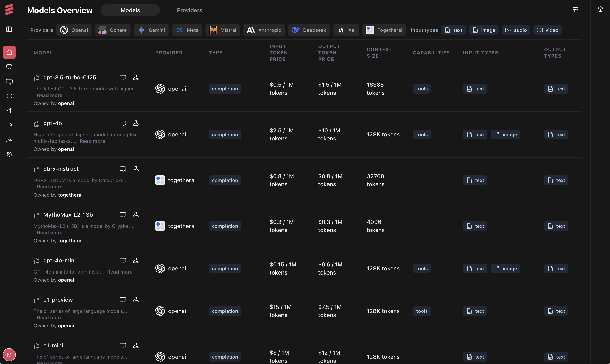This screenshot has height=364, width=610.
Task: Copy the MythoMax-L2-13b model name
Action: 37,215
